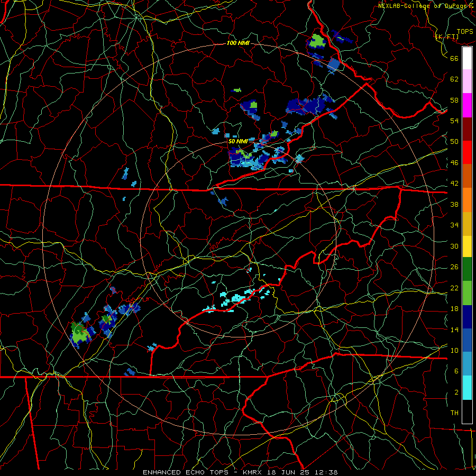Click the legend value 10
This screenshot has height=476, width=476.
tap(454, 350)
